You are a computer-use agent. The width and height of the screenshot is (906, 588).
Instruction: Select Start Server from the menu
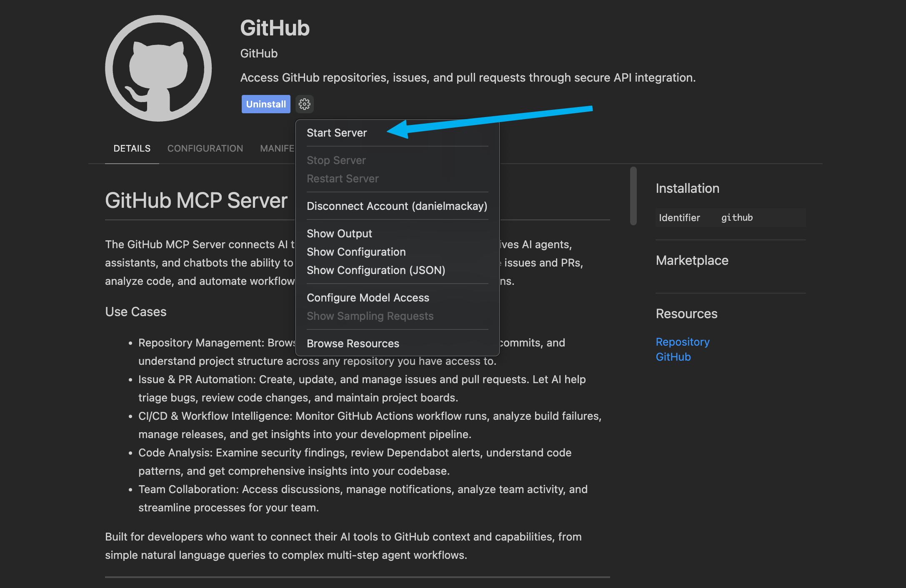[337, 132]
